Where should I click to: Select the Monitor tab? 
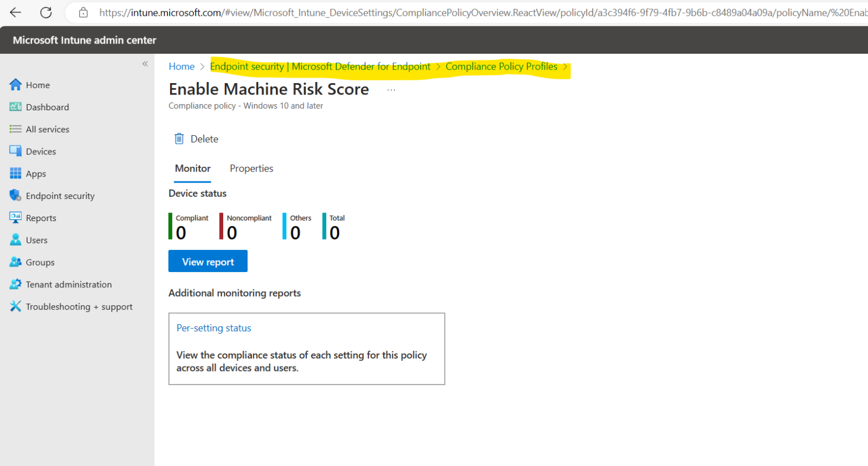[192, 169]
